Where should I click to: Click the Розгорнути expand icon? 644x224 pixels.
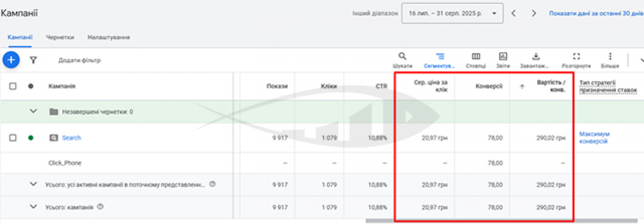(x=576, y=56)
